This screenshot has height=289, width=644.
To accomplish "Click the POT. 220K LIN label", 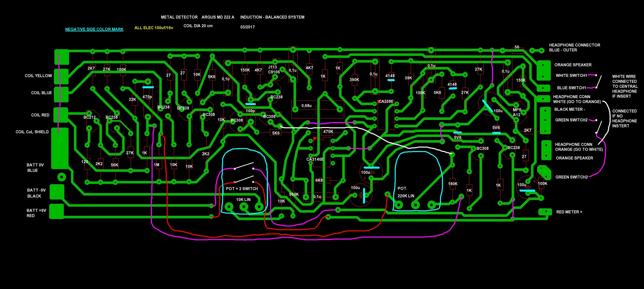I will (406, 192).
